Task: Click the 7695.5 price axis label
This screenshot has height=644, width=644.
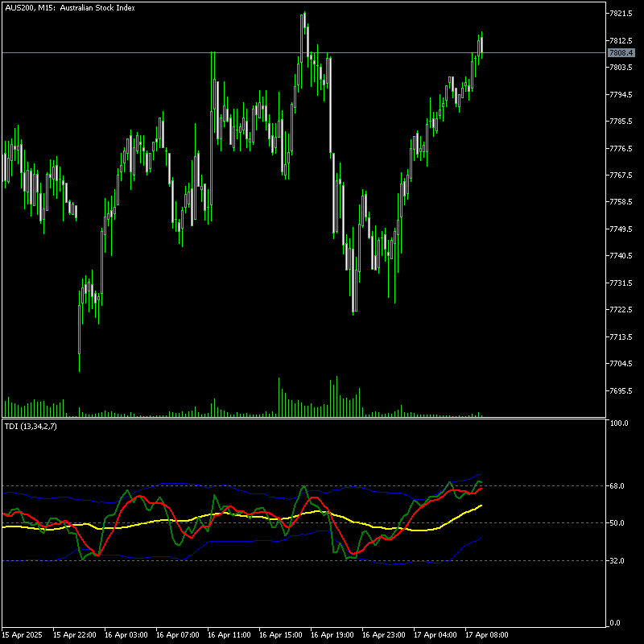Action: (620, 391)
